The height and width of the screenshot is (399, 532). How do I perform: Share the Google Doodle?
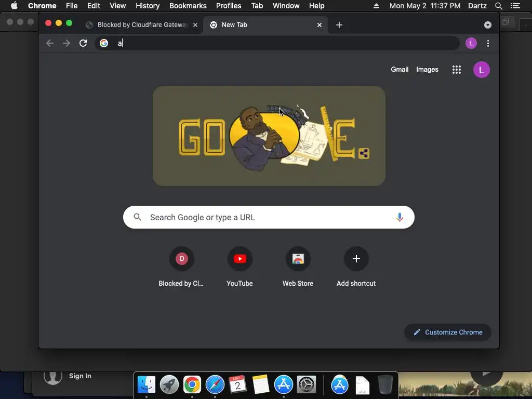tap(364, 153)
